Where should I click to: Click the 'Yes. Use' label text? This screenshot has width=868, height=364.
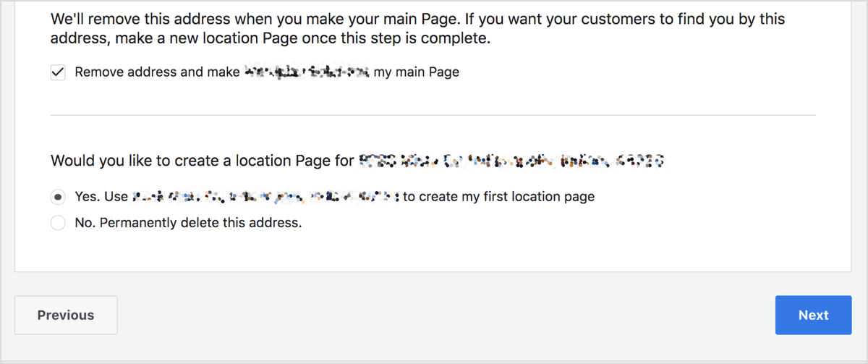point(101,197)
